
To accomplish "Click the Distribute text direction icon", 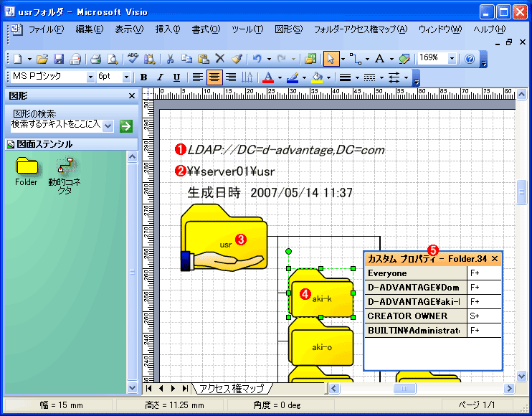I will (247, 77).
